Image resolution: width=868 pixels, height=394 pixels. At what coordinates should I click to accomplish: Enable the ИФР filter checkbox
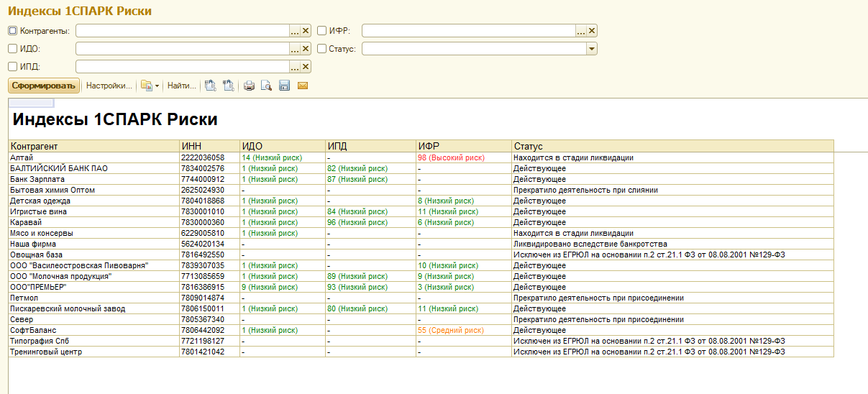[x=321, y=30]
